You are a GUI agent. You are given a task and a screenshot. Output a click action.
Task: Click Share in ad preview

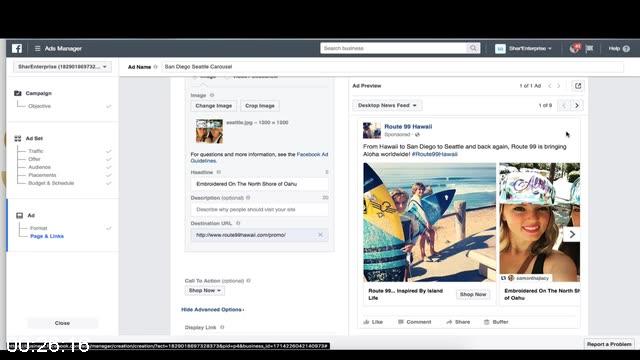(x=458, y=322)
